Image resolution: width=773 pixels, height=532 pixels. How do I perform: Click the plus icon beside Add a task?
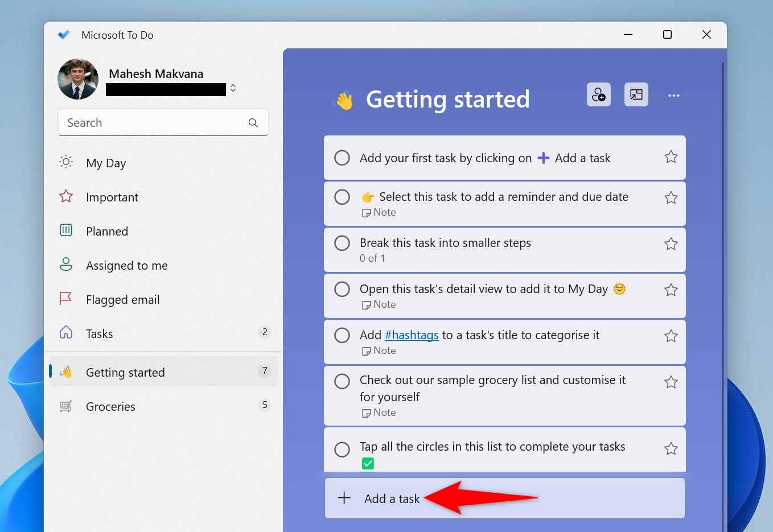(x=344, y=498)
